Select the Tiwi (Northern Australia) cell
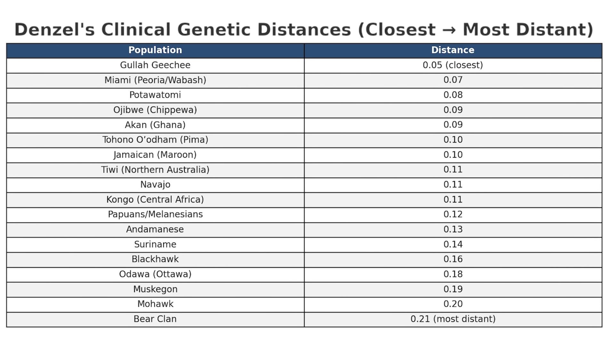 155,170
